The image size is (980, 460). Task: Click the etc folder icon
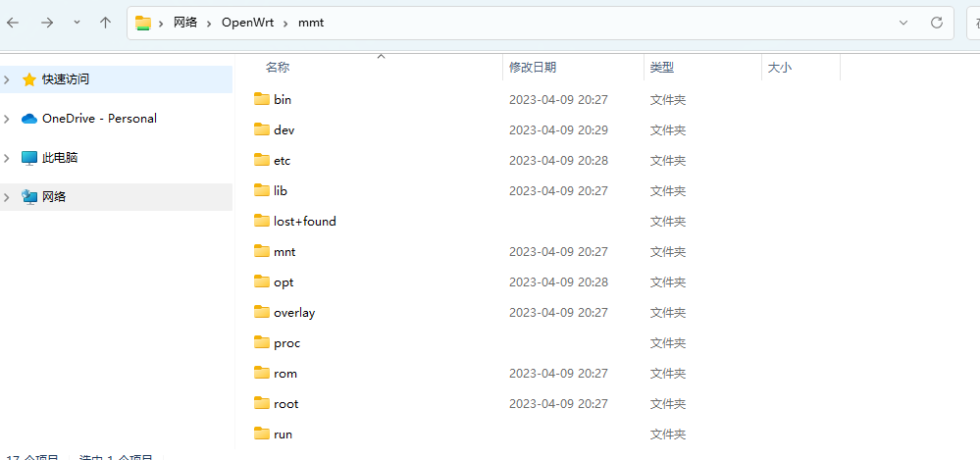pyautogui.click(x=262, y=160)
